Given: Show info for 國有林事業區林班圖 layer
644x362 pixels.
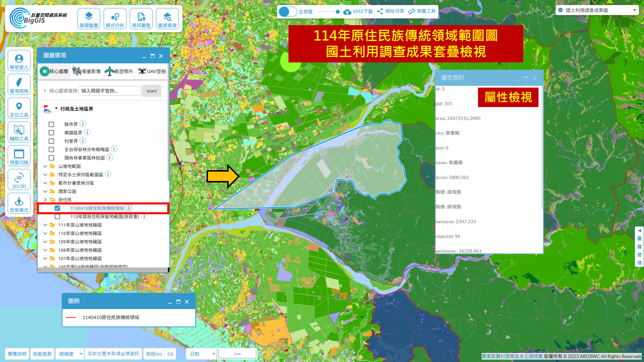Looking at the screenshot, I should pos(110,157).
